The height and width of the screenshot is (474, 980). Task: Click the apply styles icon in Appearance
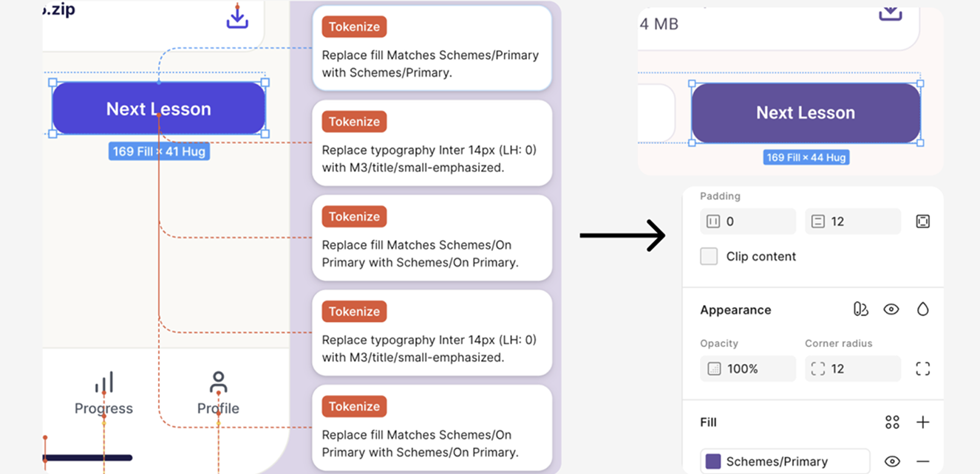[x=860, y=309]
